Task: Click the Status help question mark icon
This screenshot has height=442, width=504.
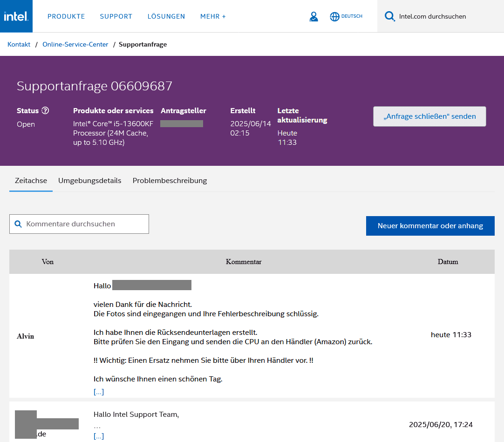Action: tap(45, 110)
